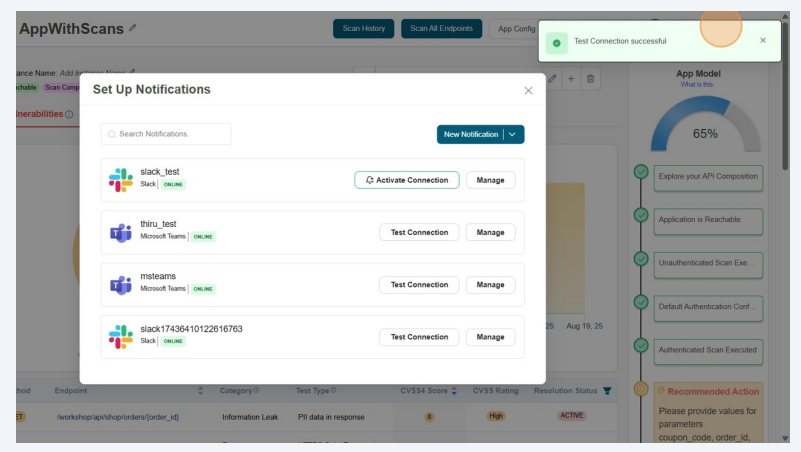Dismiss the Test Connection successful toast
This screenshot has width=801, height=452.
763,41
